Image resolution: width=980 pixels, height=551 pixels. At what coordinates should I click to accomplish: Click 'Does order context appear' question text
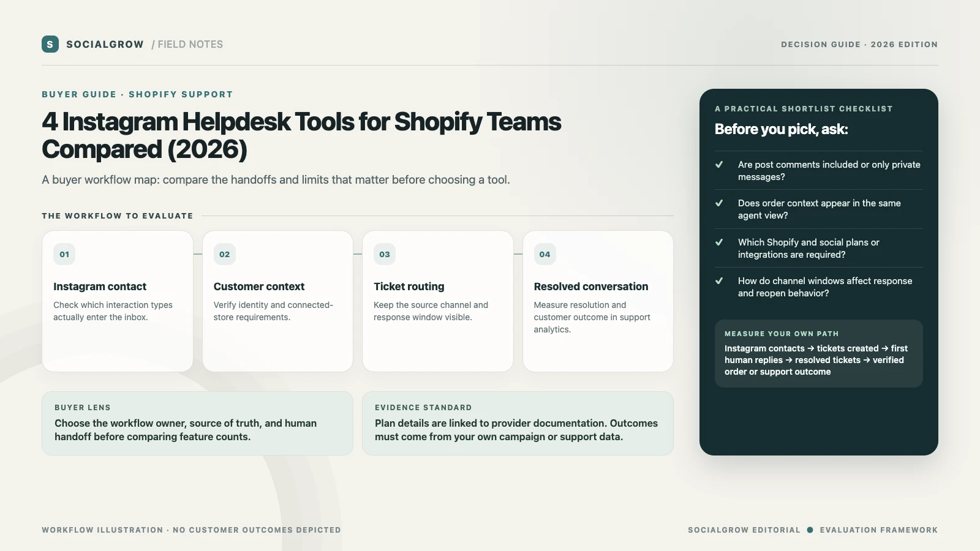coord(820,209)
